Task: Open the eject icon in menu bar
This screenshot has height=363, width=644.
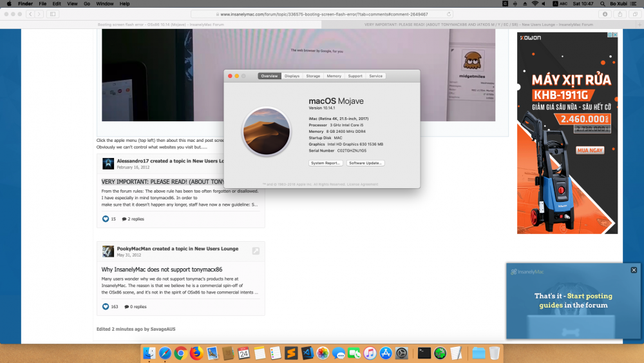Action: click(x=525, y=4)
